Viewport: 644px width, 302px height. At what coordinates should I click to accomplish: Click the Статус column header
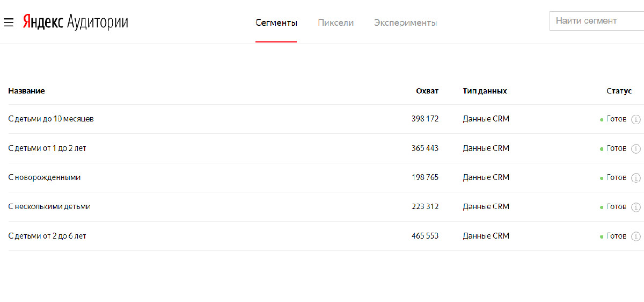point(619,91)
